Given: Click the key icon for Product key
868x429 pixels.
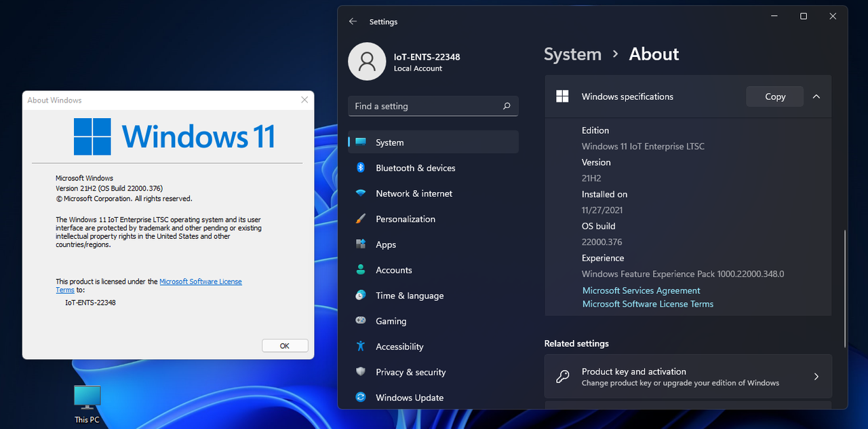Looking at the screenshot, I should pos(562,377).
